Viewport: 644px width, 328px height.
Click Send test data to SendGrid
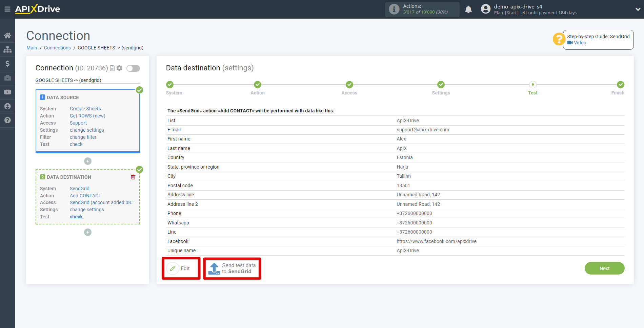[232, 268]
